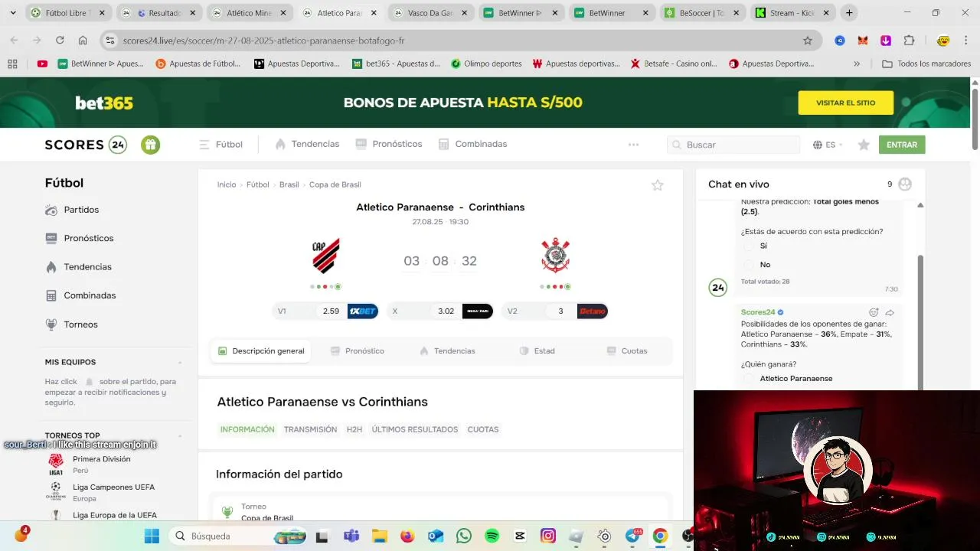This screenshot has width=980, height=551.
Task: Open the Copa de Brasil breadcrumb link
Action: click(x=335, y=184)
